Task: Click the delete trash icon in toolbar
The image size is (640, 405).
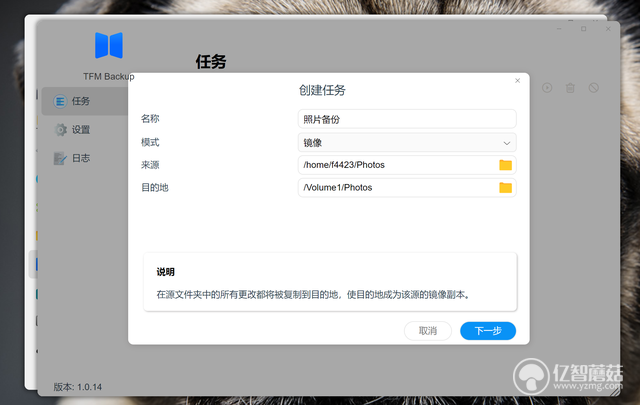Action: click(570, 88)
